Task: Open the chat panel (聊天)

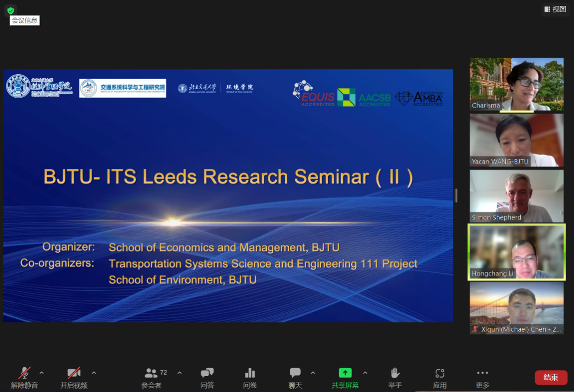Action: coord(295,378)
